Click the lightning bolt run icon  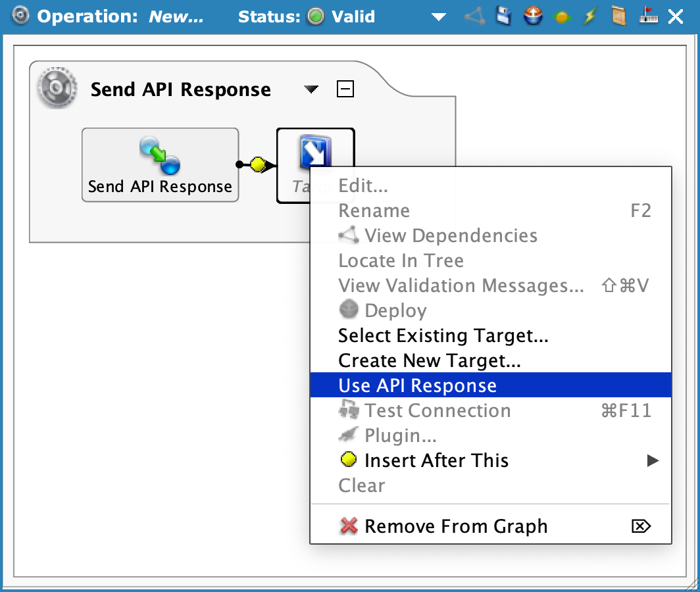589,16
